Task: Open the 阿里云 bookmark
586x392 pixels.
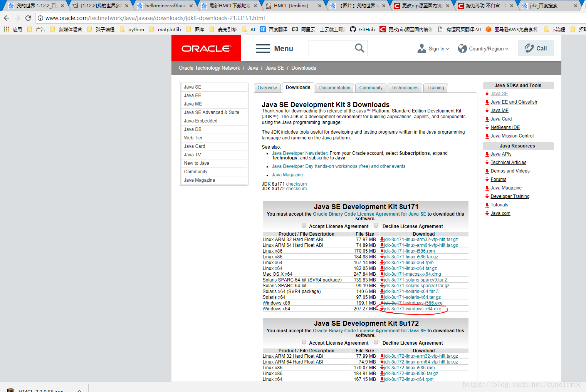Action: [318, 29]
